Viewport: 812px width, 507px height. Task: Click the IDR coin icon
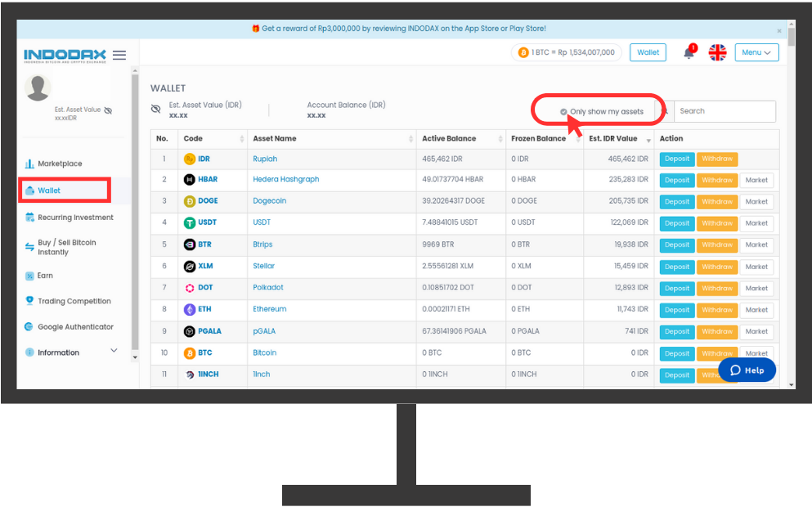190,159
